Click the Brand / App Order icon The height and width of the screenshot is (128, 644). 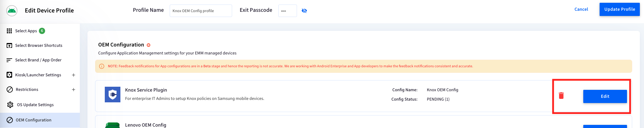pyautogui.click(x=9, y=60)
